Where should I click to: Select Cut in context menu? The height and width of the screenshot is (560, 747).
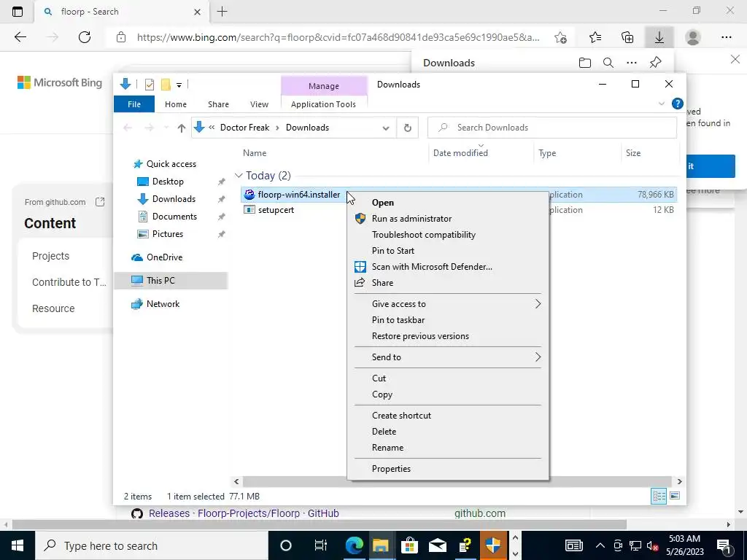coord(447,378)
